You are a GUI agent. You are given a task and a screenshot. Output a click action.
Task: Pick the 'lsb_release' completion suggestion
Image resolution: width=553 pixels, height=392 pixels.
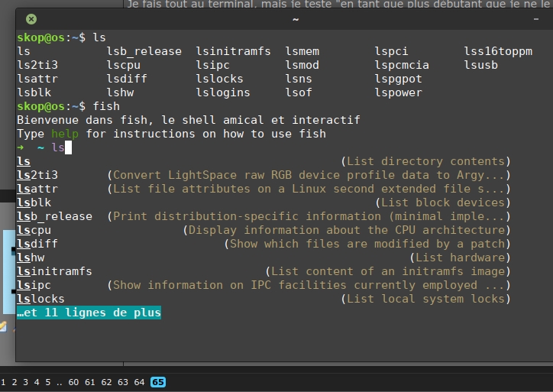coord(54,216)
